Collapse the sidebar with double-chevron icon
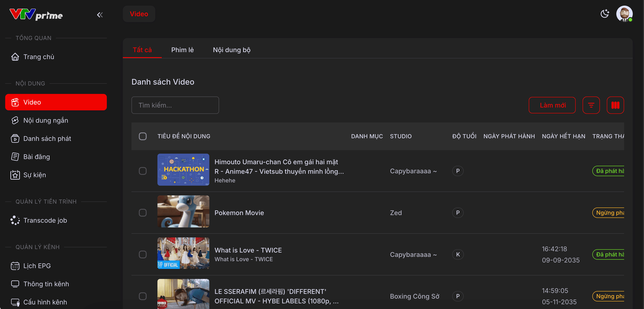The height and width of the screenshot is (309, 644). 100,15
